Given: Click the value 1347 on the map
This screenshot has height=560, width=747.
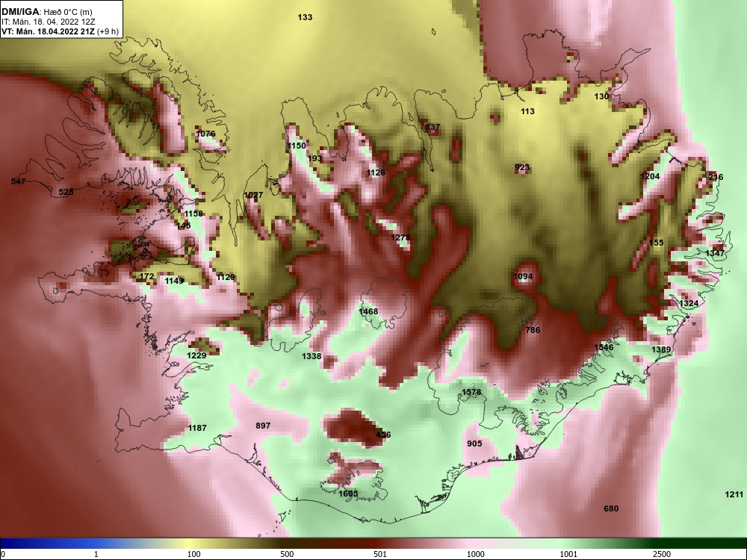Looking at the screenshot, I should coord(715,253).
